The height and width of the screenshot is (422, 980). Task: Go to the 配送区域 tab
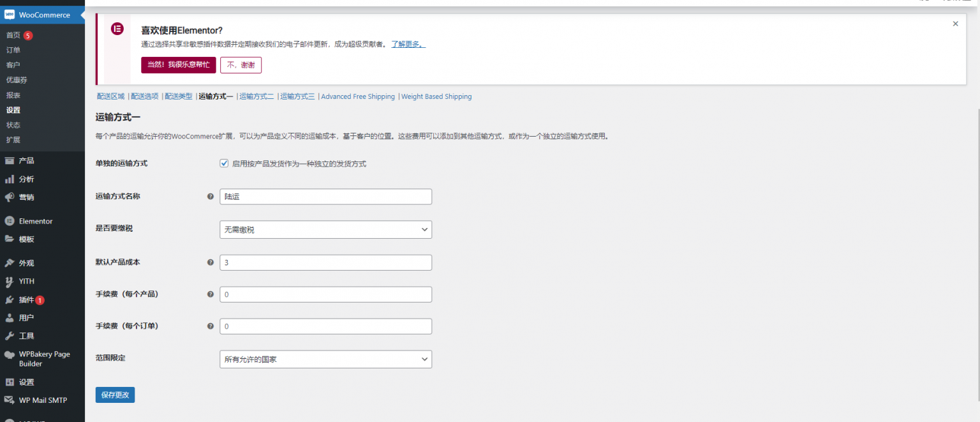coord(110,97)
